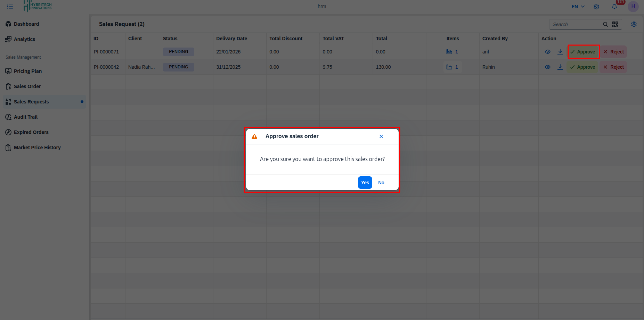Download sales request PI-0000071

(560, 52)
